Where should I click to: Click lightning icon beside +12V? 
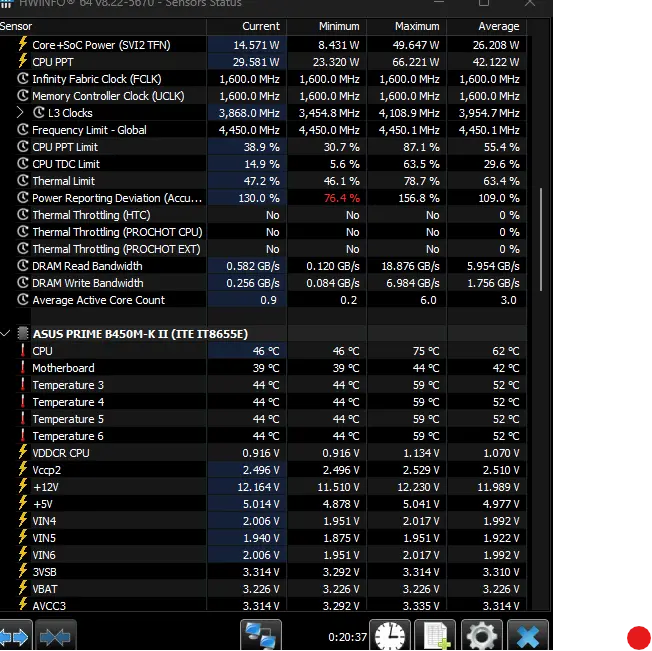point(23,486)
